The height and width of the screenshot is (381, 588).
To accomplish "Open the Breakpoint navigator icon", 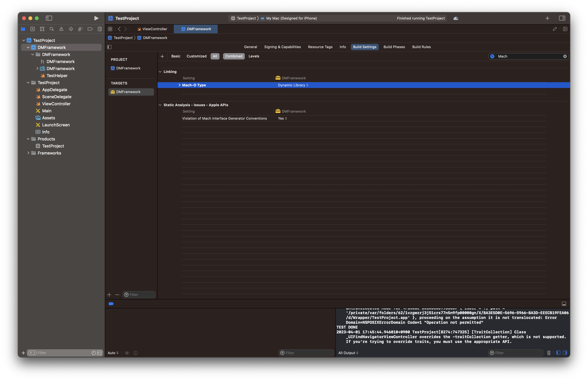I will click(x=90, y=29).
